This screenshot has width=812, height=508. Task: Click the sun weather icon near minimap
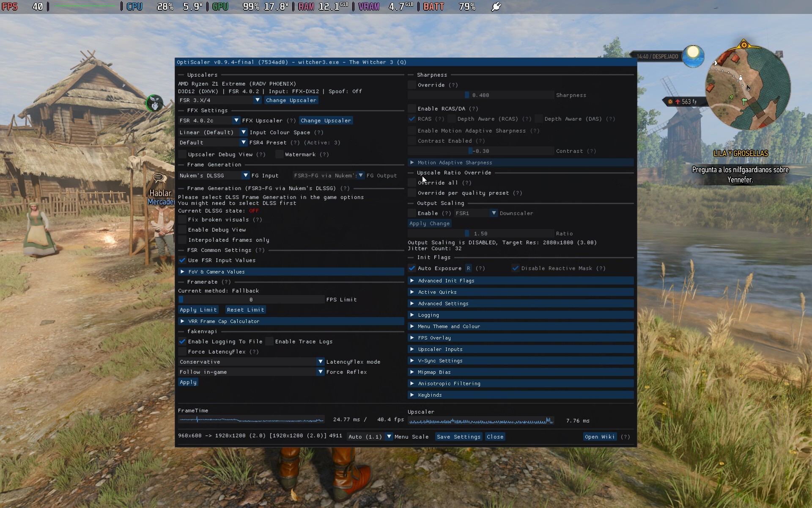tap(693, 56)
